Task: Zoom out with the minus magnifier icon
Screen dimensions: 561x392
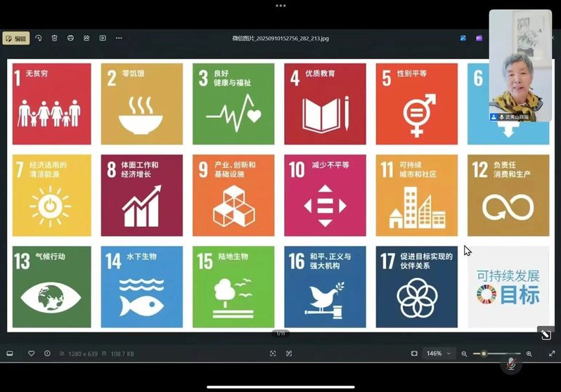Action: tap(464, 354)
